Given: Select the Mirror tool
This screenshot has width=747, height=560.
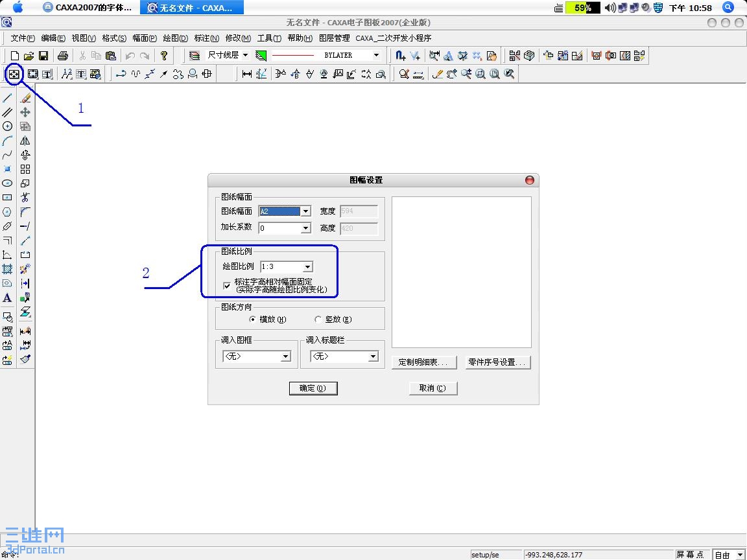Looking at the screenshot, I should point(25,141).
